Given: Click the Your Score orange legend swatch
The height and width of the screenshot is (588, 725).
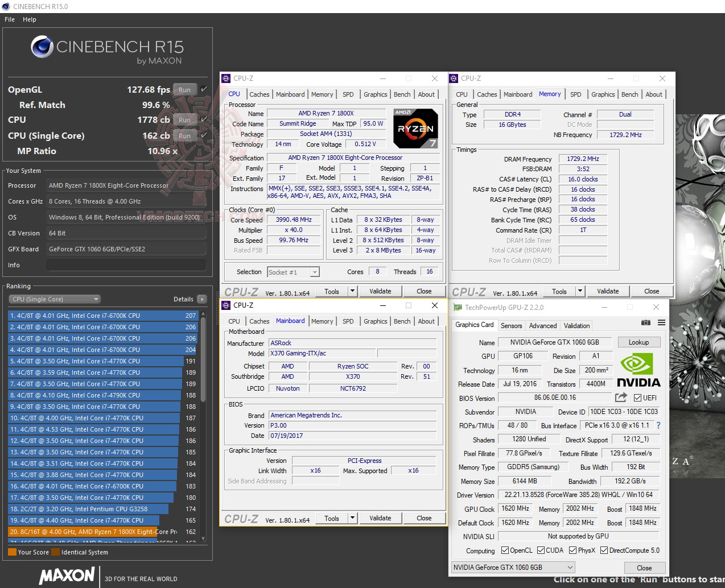Looking at the screenshot, I should (12, 552).
